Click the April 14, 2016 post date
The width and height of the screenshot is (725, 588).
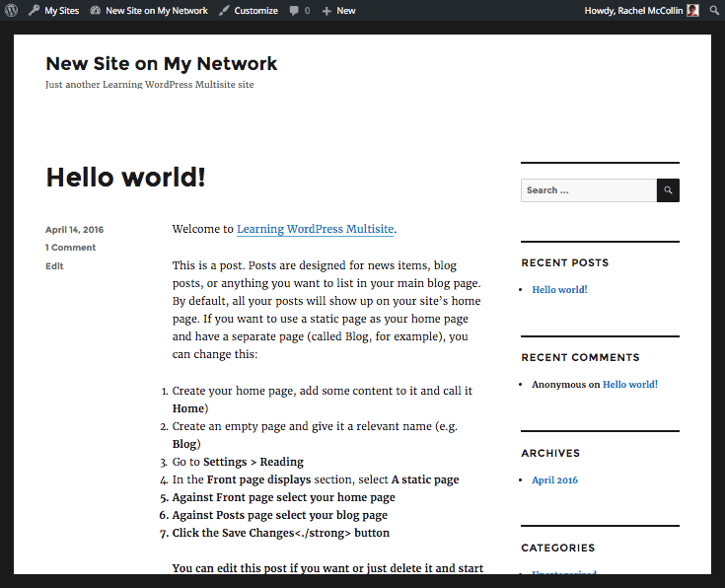coord(74,230)
